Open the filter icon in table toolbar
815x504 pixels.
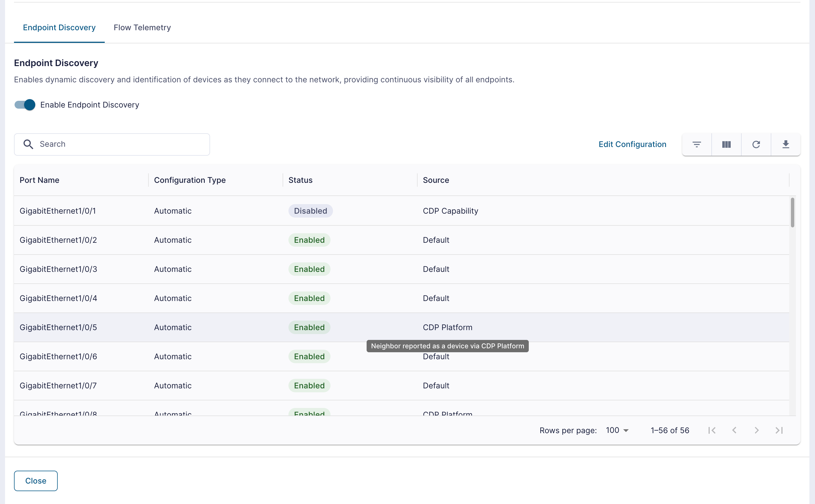(697, 144)
